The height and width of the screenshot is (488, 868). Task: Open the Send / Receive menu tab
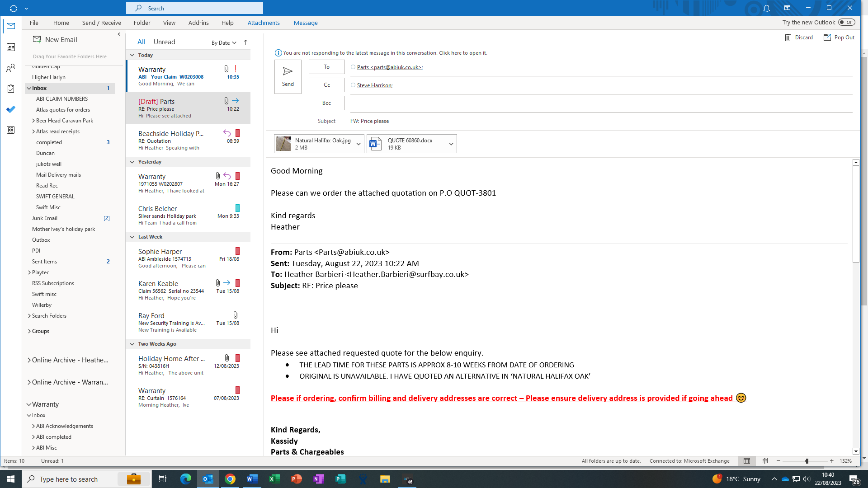101,23
